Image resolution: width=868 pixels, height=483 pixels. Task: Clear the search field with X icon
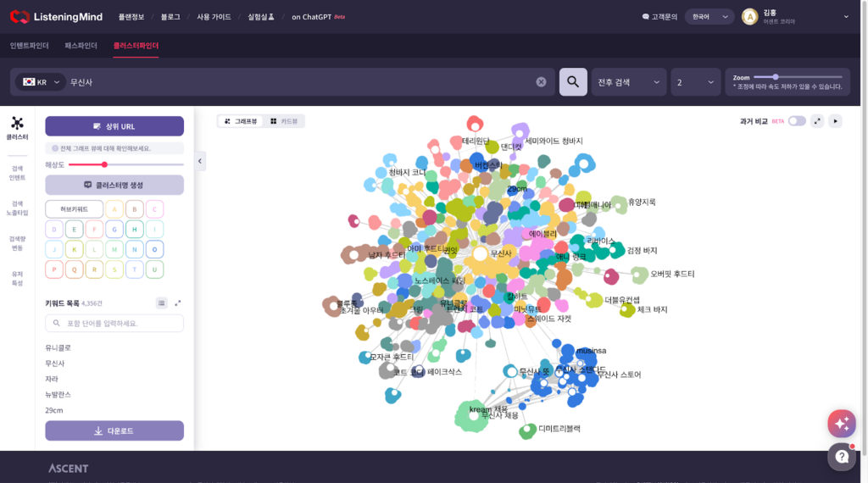point(541,82)
